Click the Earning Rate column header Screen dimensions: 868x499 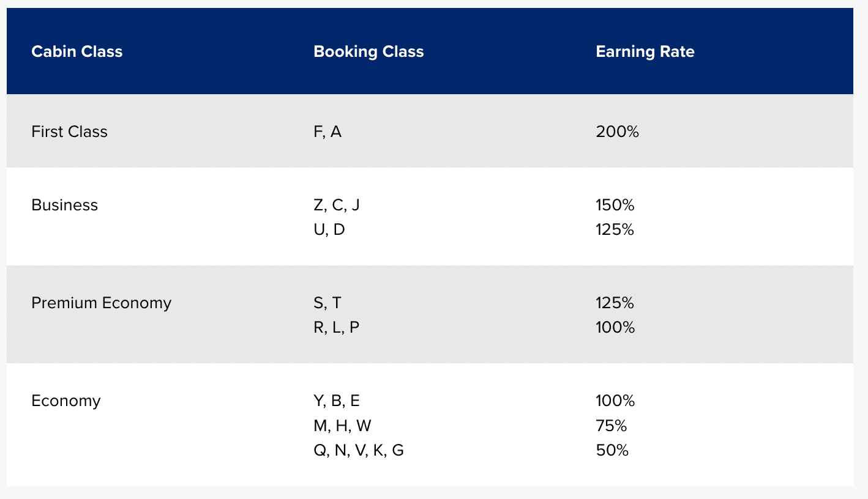(x=645, y=51)
